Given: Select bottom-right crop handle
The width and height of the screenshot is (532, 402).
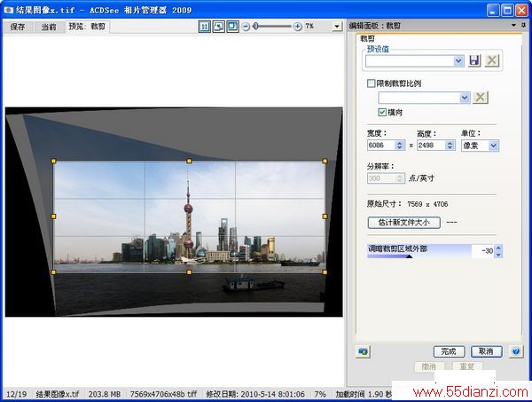Looking at the screenshot, I should tap(325, 272).
